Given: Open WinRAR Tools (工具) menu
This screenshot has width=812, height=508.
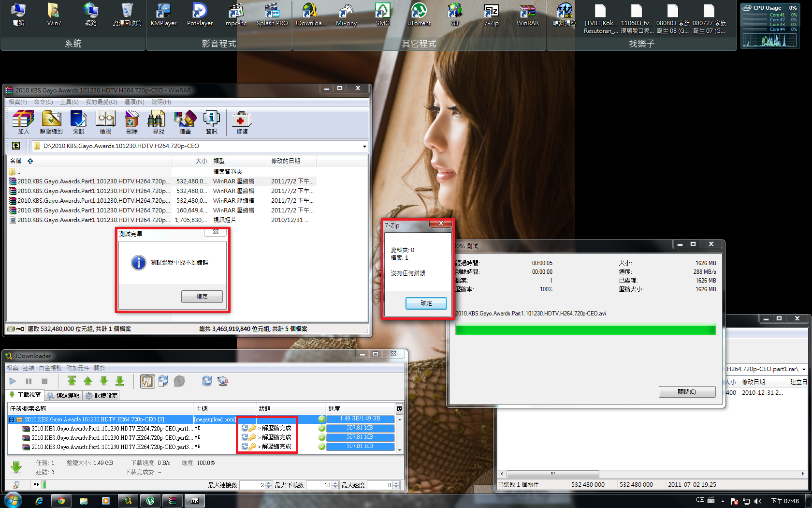Looking at the screenshot, I should pyautogui.click(x=69, y=102).
